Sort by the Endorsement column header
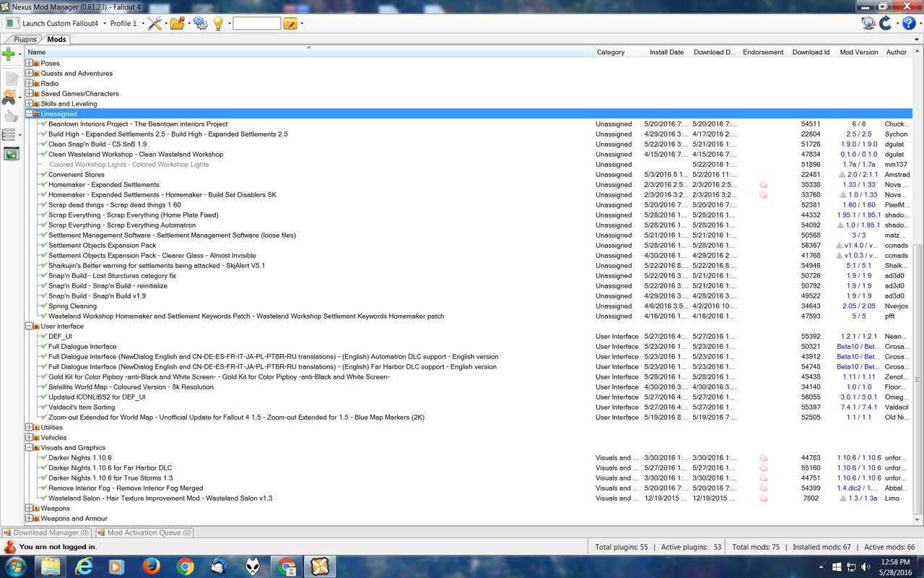 (x=763, y=52)
